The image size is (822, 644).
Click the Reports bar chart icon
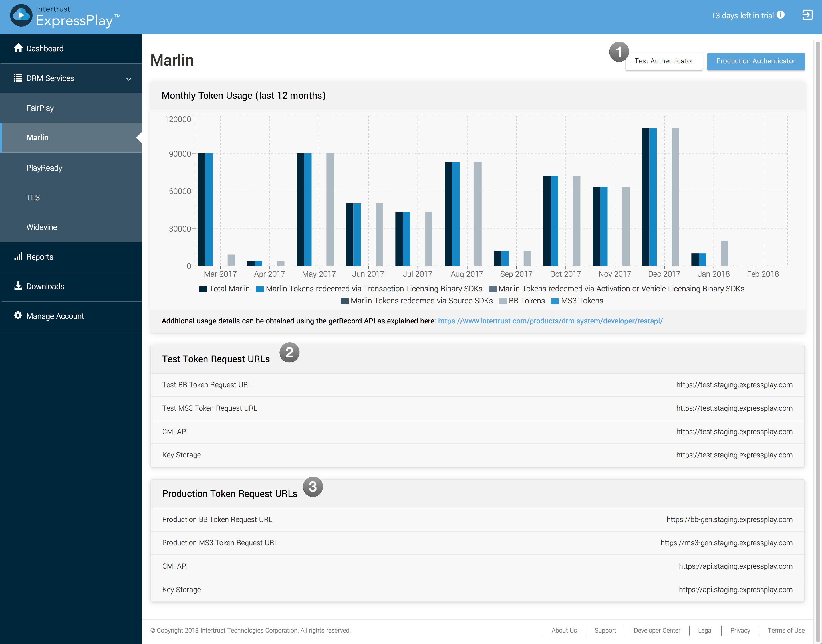click(18, 256)
